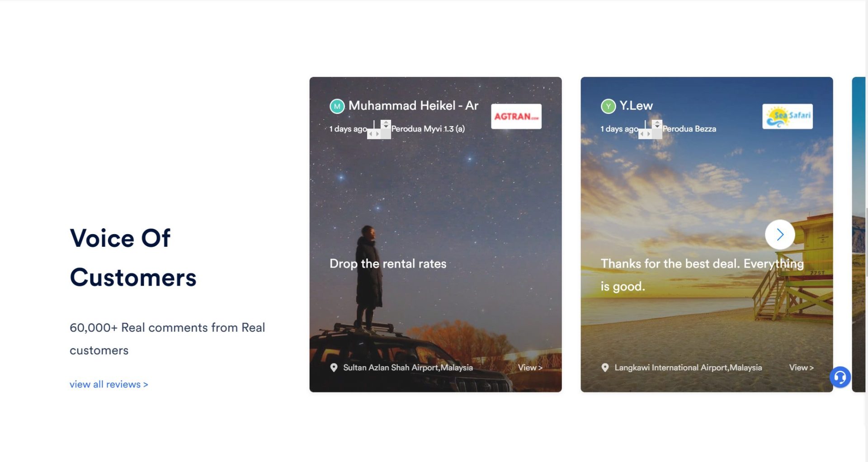The height and width of the screenshot is (462, 868).
Task: Click scroll arrows beside Perodua Bezza
Action: (657, 125)
